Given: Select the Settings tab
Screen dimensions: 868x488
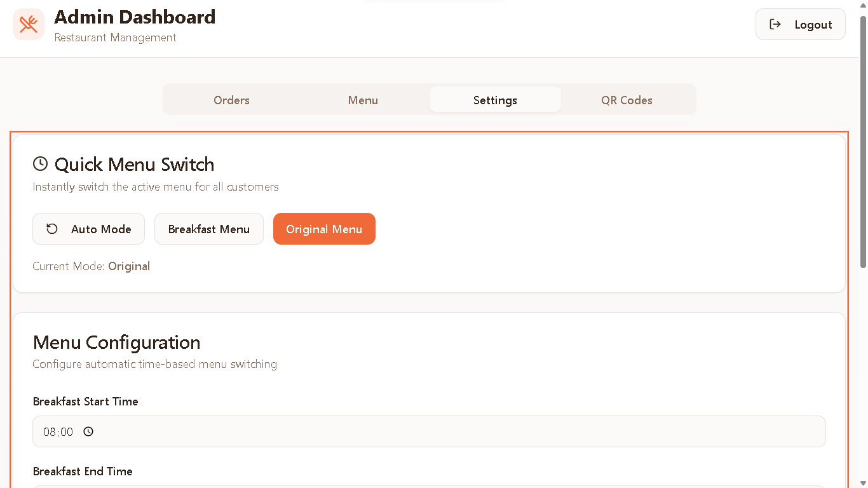Looking at the screenshot, I should click(x=495, y=100).
